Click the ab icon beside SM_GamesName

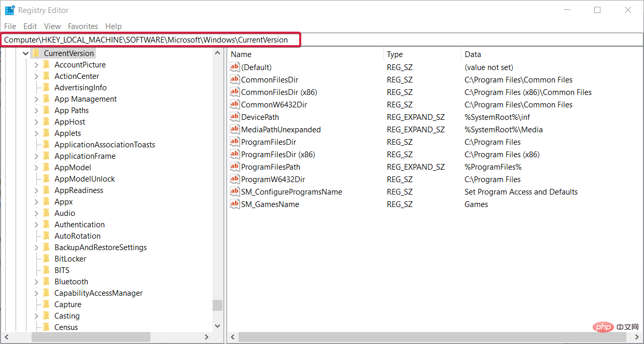coord(234,204)
